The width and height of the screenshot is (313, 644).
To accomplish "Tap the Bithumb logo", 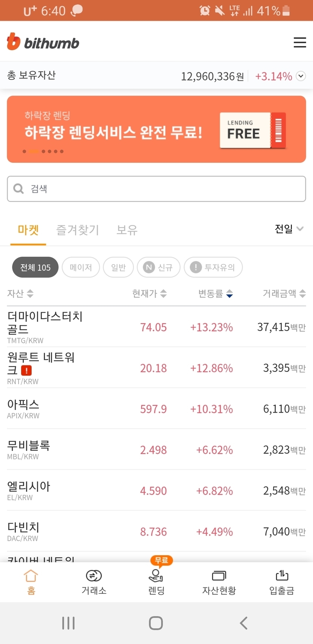I will pos(43,42).
